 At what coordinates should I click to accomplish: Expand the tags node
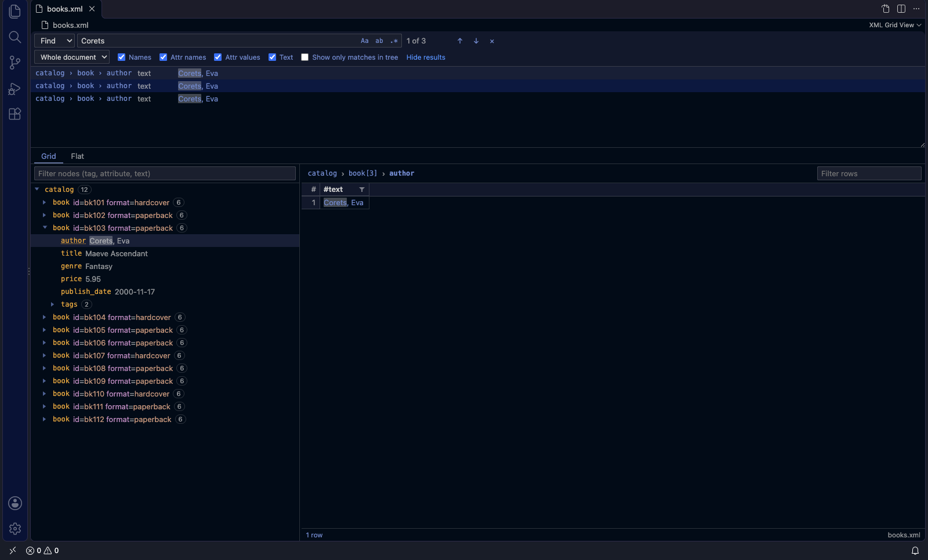[53, 304]
